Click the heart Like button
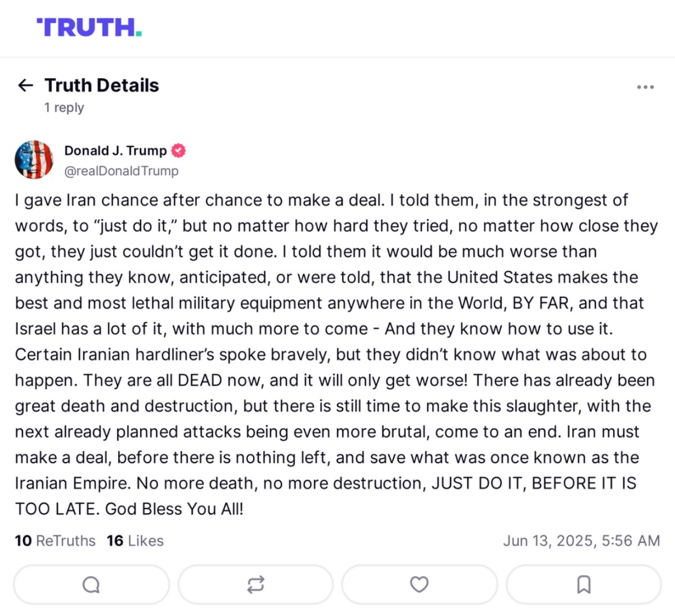Viewport: 675px width, 616px height. [x=419, y=585]
